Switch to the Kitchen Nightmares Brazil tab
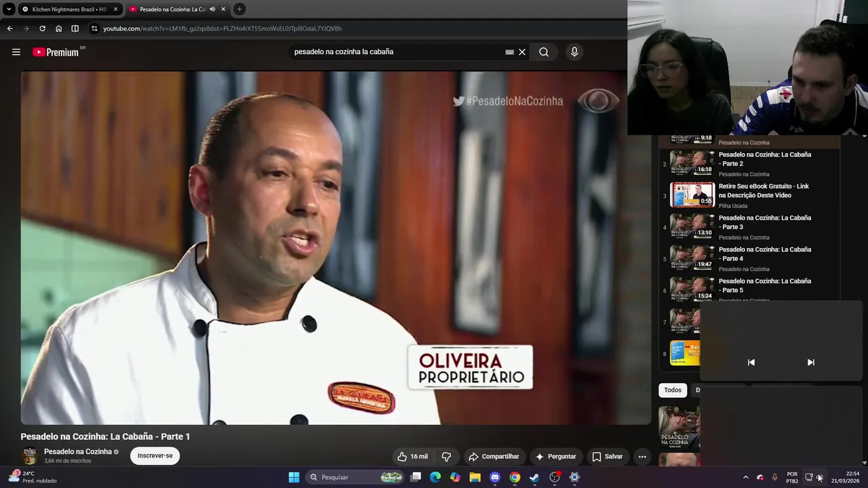 68,9
